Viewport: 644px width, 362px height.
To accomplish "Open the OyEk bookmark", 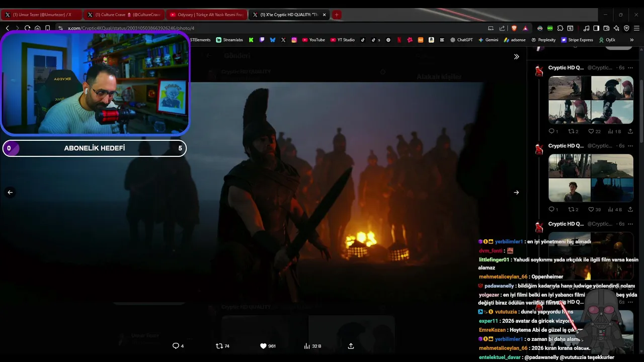I will point(607,40).
